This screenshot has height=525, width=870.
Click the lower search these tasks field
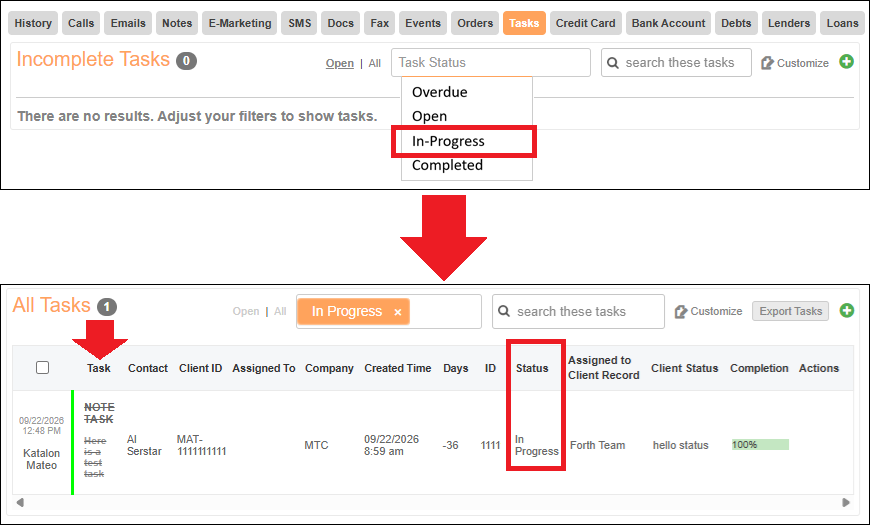point(578,311)
